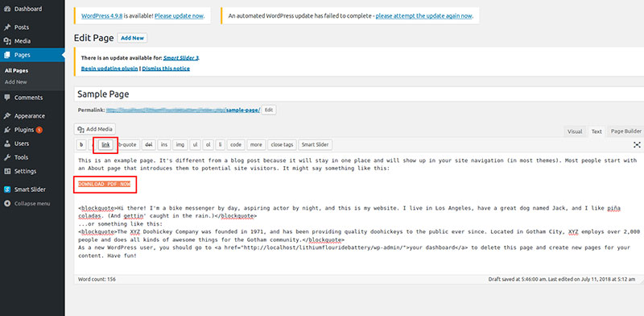Screen dimensions: 644x316
Task: Switch to the Visual editor tab
Action: tap(575, 131)
